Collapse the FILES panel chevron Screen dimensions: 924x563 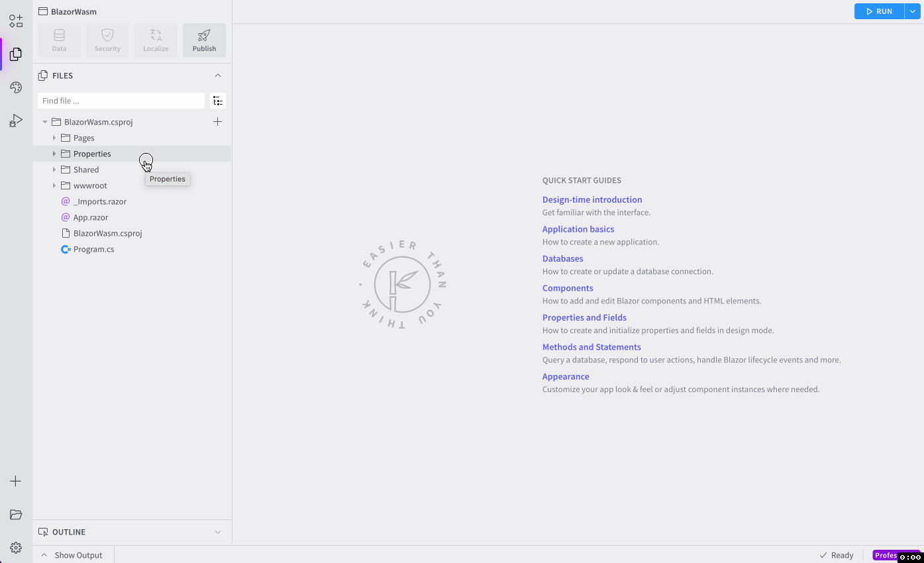click(x=218, y=76)
